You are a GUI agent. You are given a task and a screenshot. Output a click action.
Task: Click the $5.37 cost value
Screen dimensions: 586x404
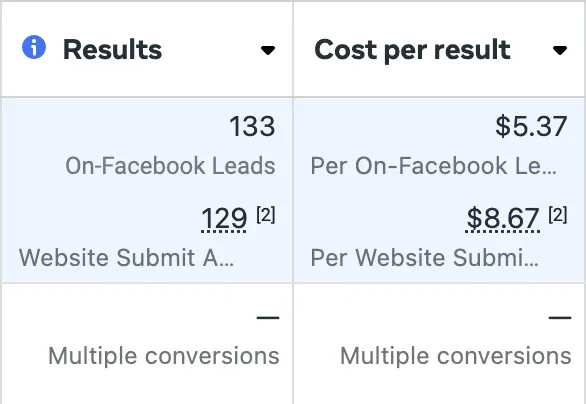click(x=531, y=126)
